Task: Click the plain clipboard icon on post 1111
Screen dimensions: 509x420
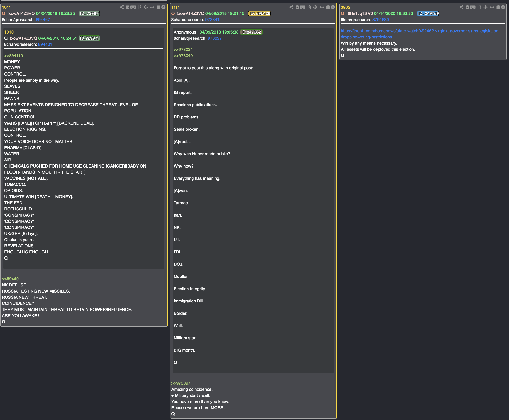Action: (x=328, y=7)
